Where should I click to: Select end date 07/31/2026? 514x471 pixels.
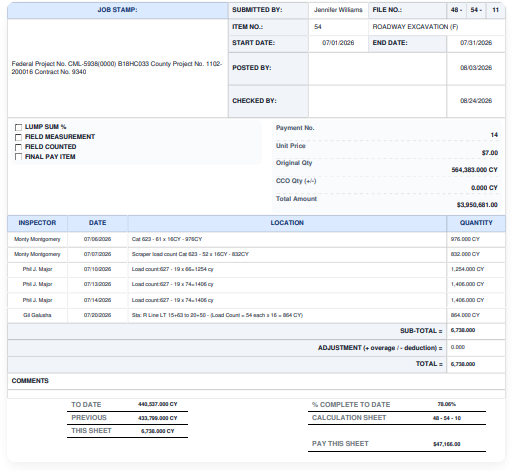(476, 43)
